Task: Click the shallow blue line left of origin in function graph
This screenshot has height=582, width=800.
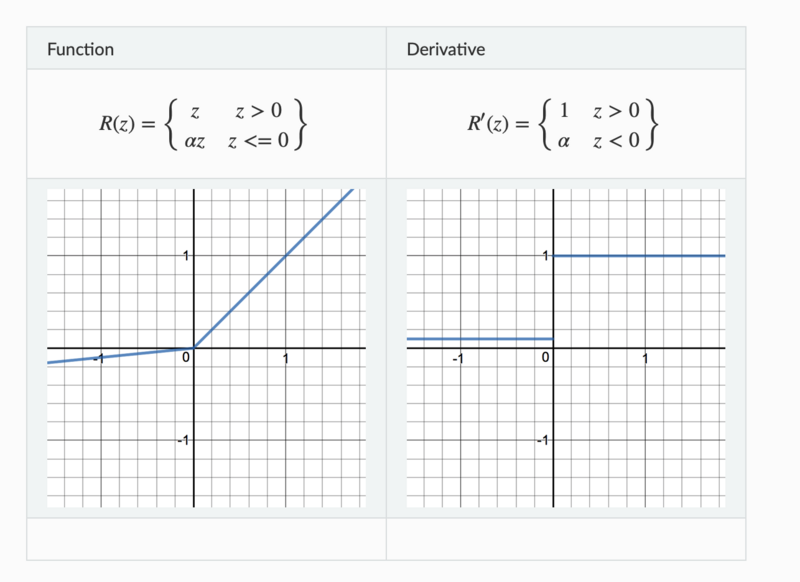Action: point(120,355)
